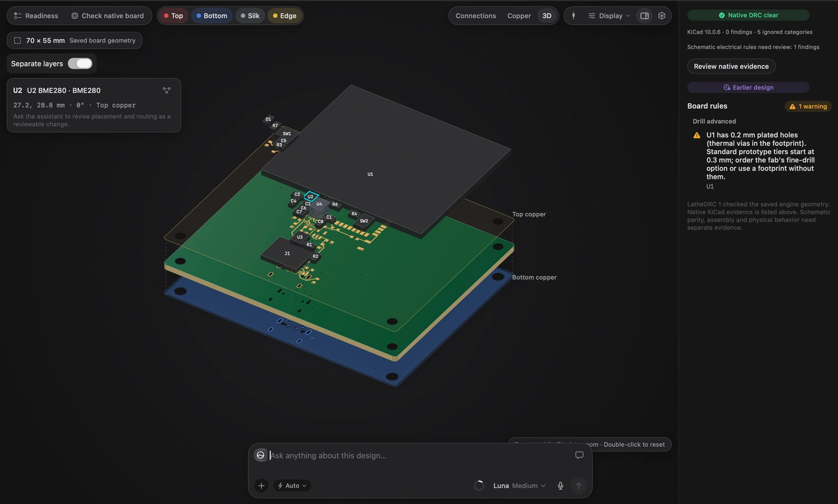
Task: Click the Bottom copper layer label
Action: (x=534, y=278)
